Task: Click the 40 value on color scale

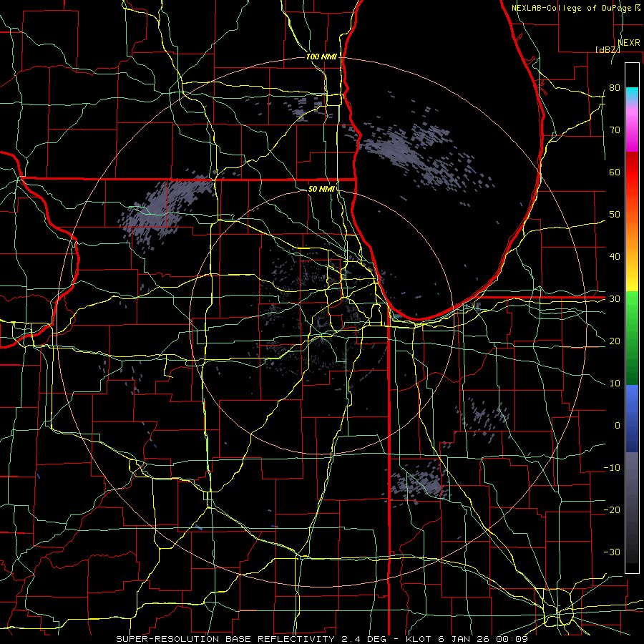Action: [615, 257]
